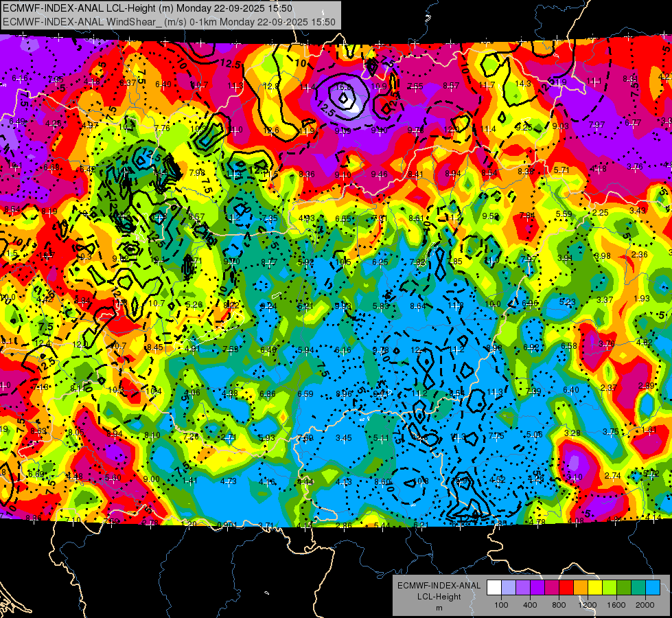Click the wind shear value 14.3
The image size is (672, 618).
point(523,84)
